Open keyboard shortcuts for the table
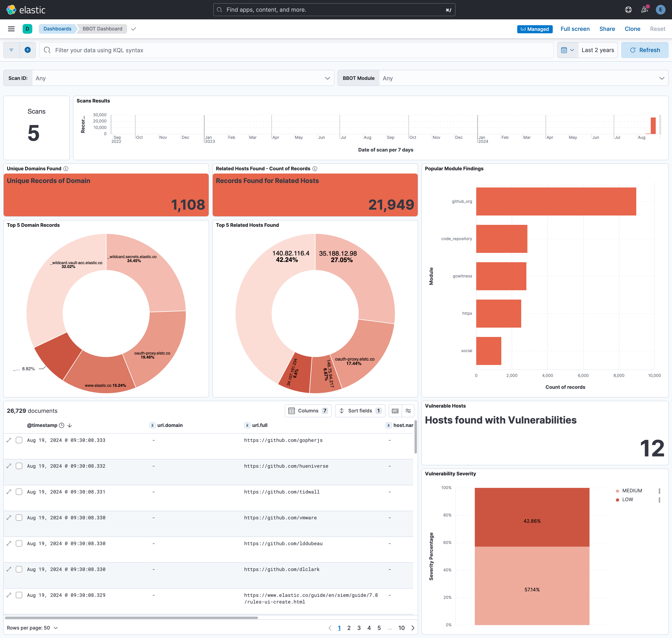672x638 pixels. tap(395, 411)
